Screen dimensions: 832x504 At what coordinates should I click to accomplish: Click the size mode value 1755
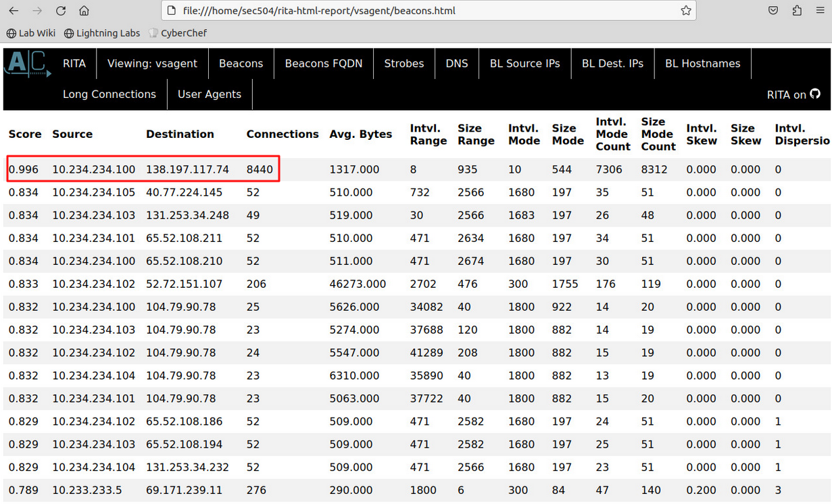click(565, 284)
